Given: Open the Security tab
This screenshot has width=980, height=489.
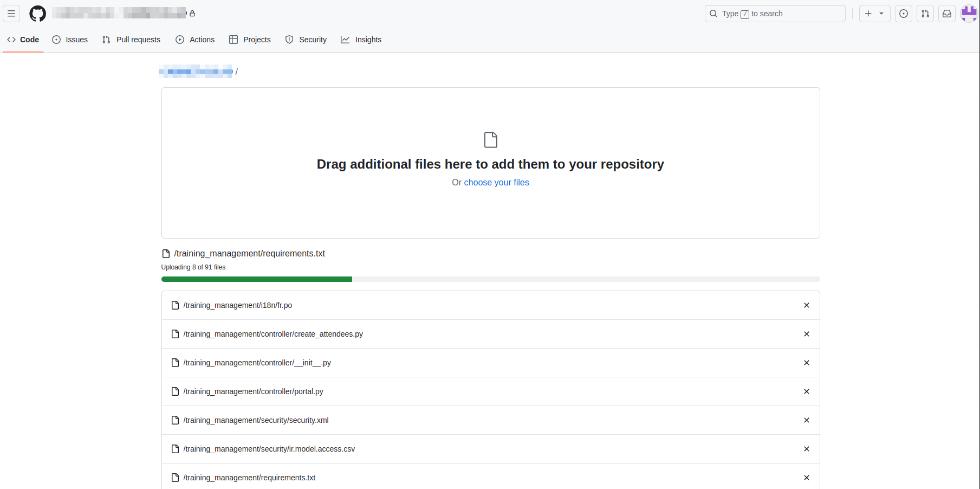Looking at the screenshot, I should 306,40.
